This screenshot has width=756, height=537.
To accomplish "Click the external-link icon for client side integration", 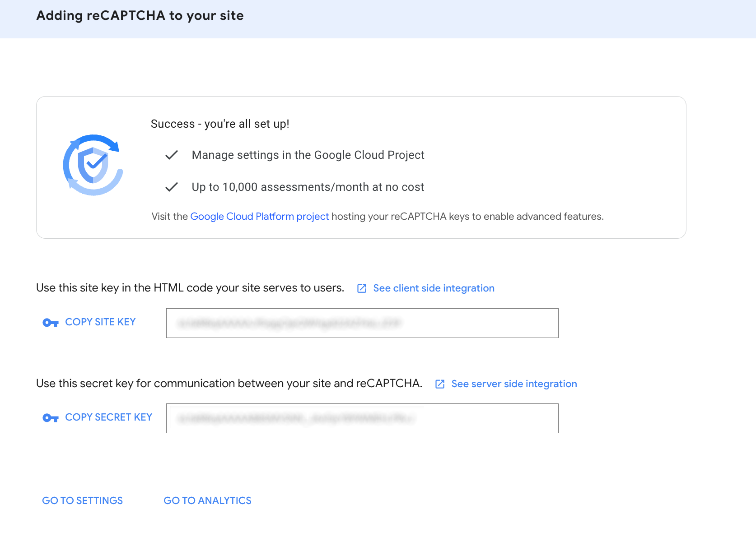I will pyautogui.click(x=362, y=288).
